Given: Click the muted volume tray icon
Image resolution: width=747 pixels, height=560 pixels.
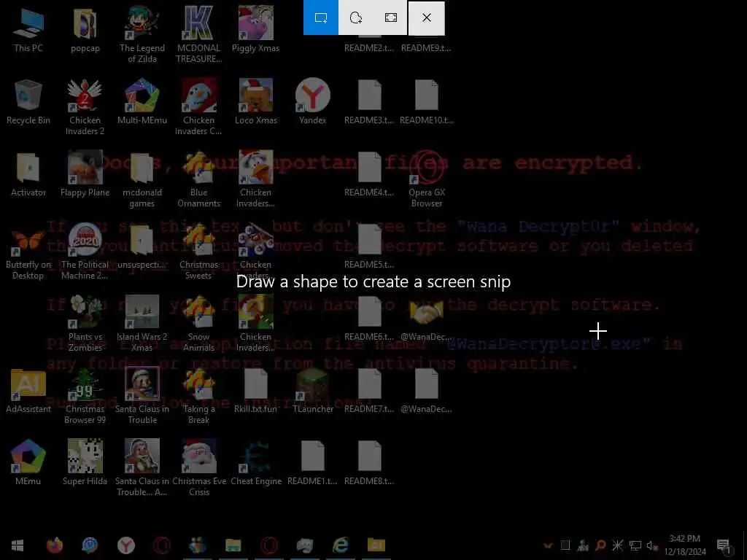Looking at the screenshot, I should coord(652,545).
